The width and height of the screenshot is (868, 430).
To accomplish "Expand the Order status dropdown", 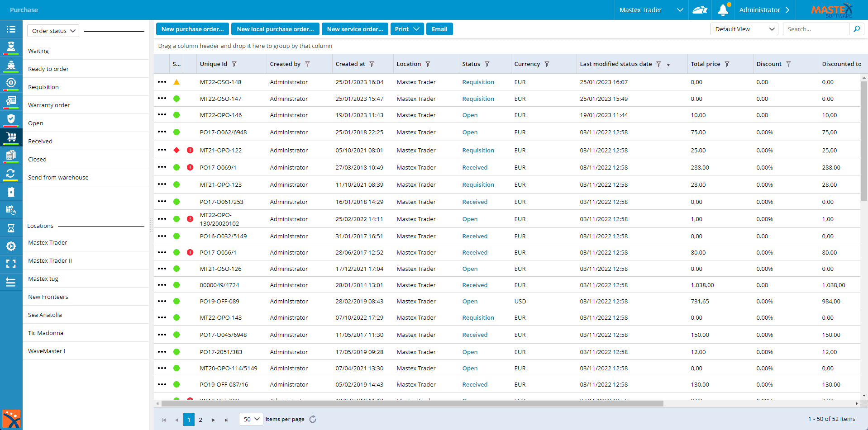I will (x=53, y=31).
